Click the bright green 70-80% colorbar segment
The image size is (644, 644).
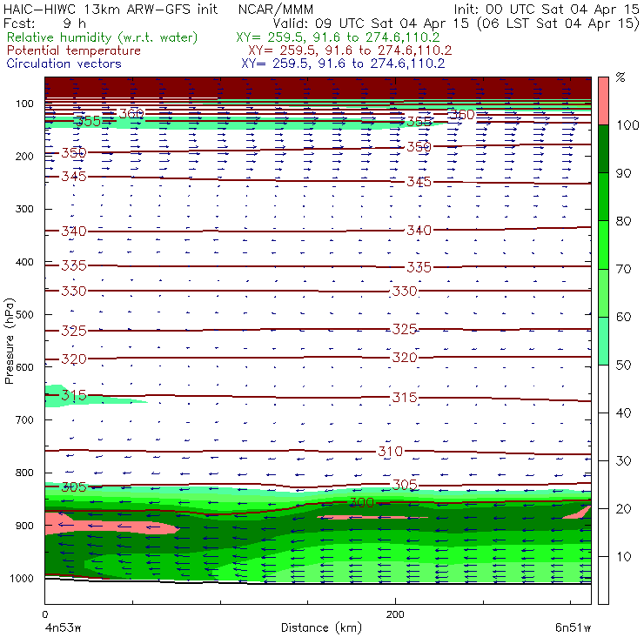[603, 245]
